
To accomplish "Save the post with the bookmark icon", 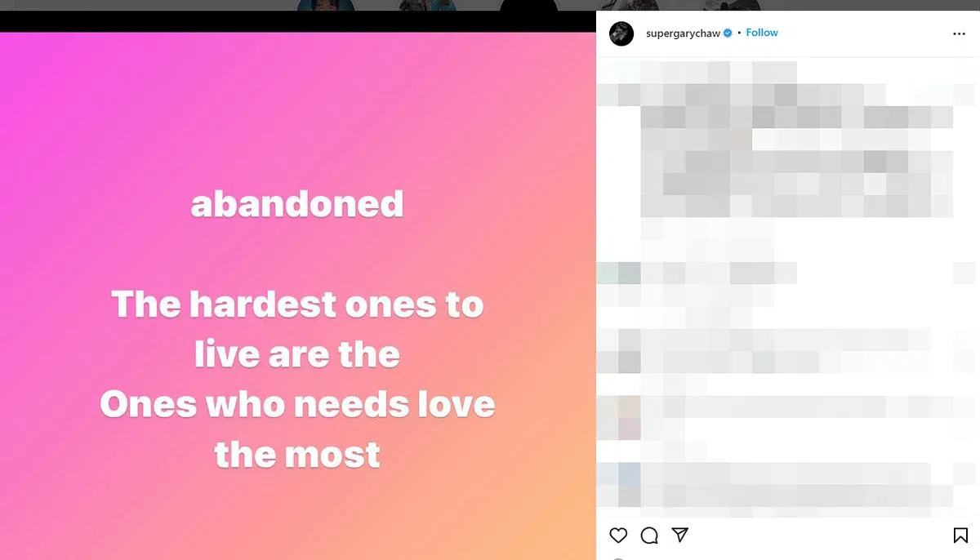I will click(x=960, y=536).
